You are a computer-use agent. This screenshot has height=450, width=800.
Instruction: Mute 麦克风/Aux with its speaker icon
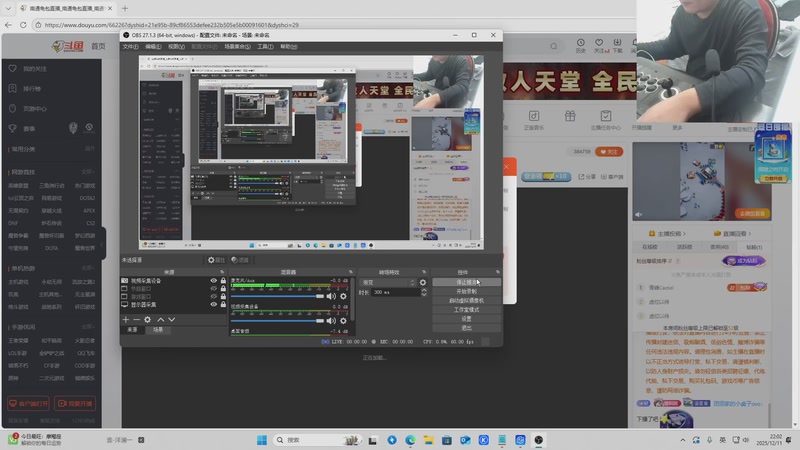point(332,296)
